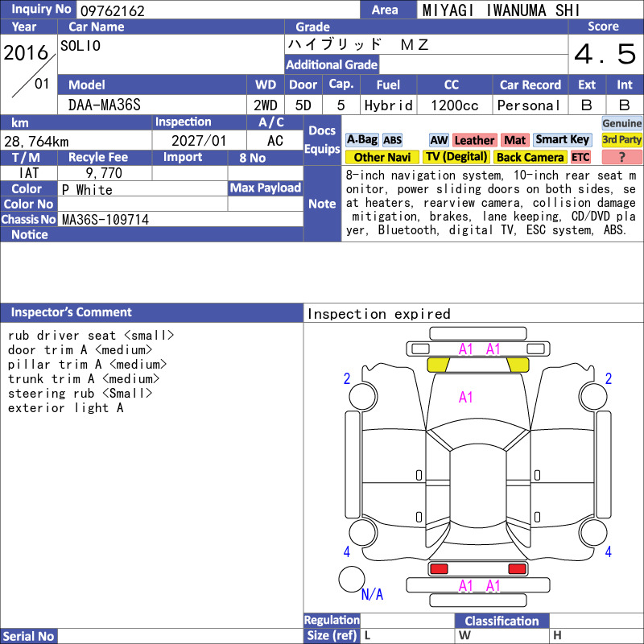
Task: Toggle the 3rd Party badge
Action: [621, 139]
